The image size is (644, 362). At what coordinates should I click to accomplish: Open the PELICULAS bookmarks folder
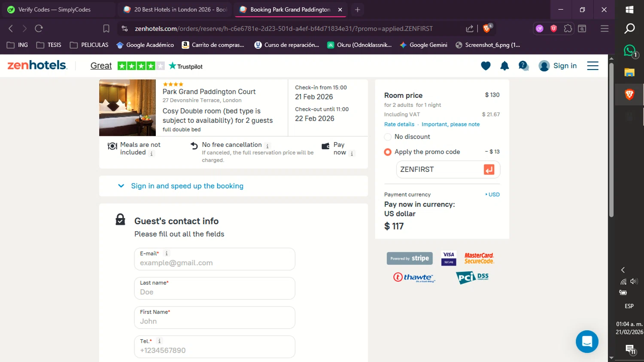(x=89, y=45)
